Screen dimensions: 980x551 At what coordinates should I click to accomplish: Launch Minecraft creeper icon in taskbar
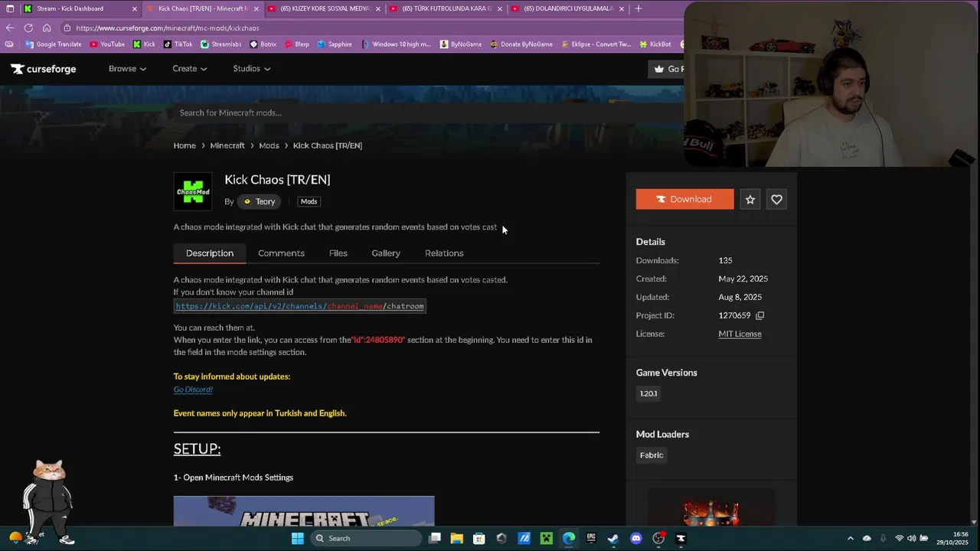tap(547, 539)
